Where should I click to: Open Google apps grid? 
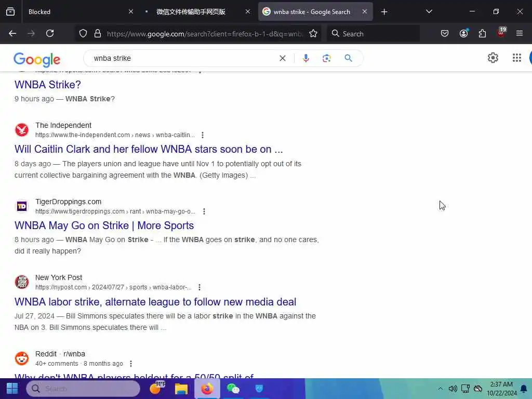[517, 58]
